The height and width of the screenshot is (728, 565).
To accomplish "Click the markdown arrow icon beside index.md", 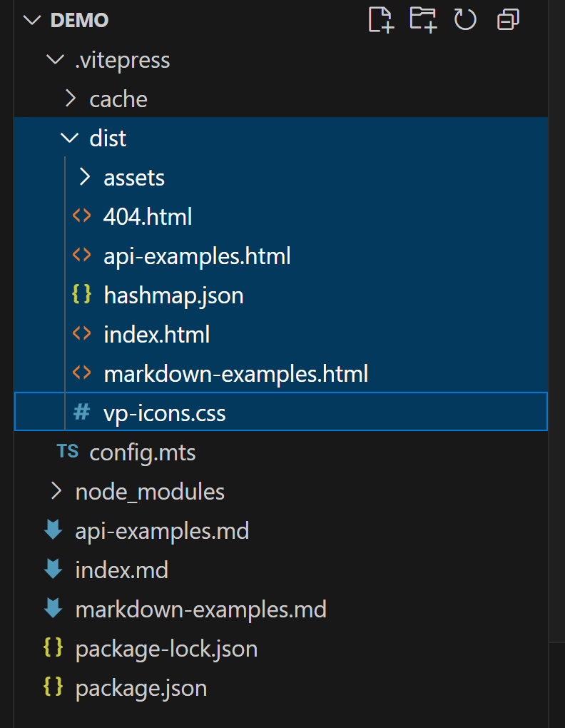I will pyautogui.click(x=54, y=570).
